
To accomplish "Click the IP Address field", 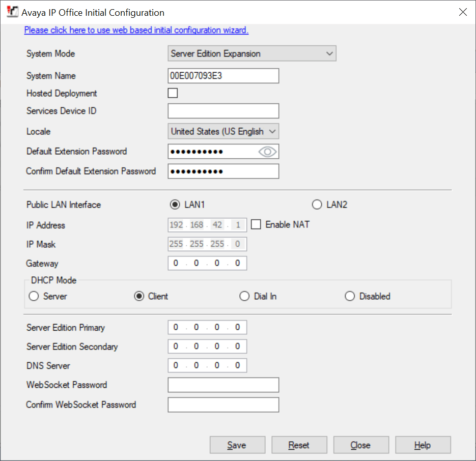I will (207, 225).
